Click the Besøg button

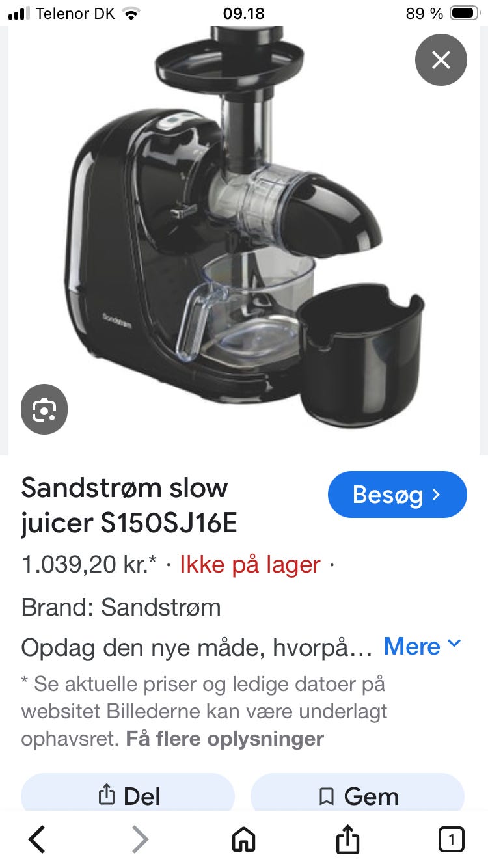click(398, 495)
